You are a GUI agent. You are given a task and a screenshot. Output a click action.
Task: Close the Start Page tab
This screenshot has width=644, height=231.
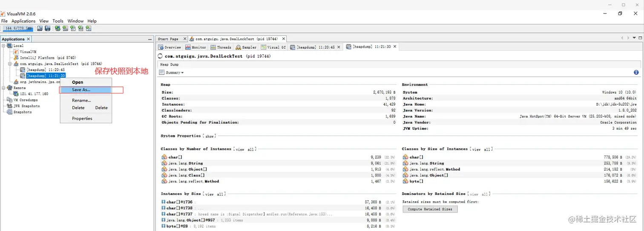pyautogui.click(x=184, y=39)
